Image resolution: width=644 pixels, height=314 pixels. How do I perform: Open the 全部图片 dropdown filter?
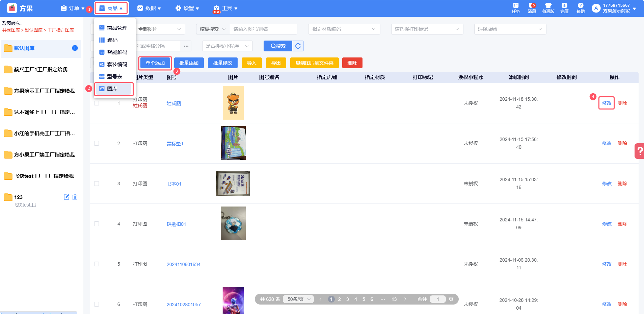[160, 29]
